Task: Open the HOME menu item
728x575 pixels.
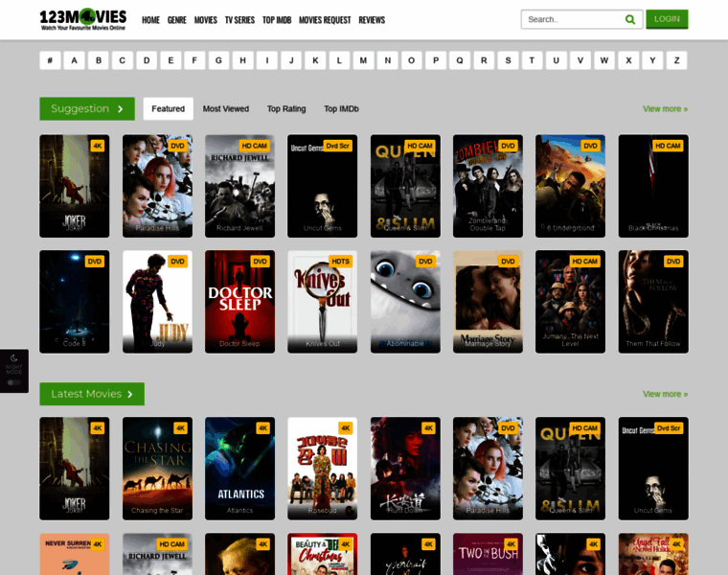Action: (x=150, y=20)
